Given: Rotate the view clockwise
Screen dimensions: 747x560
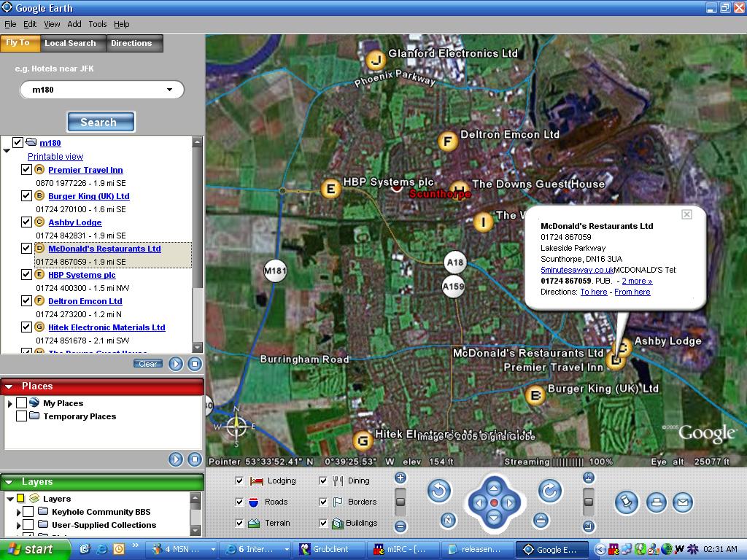Looking at the screenshot, I should tap(550, 491).
